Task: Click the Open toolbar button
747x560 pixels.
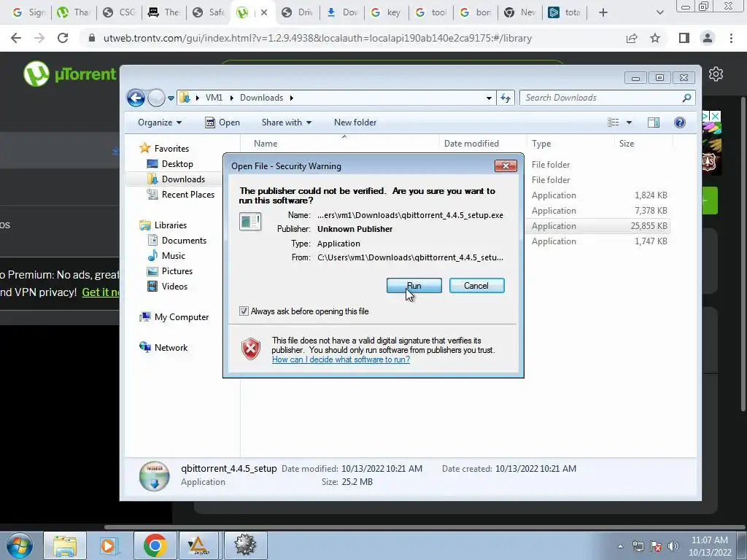Action: [x=222, y=122]
